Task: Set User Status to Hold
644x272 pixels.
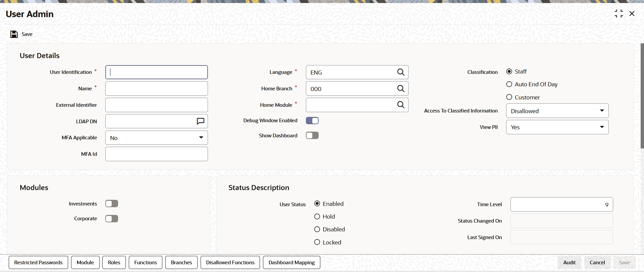Action: click(x=317, y=217)
